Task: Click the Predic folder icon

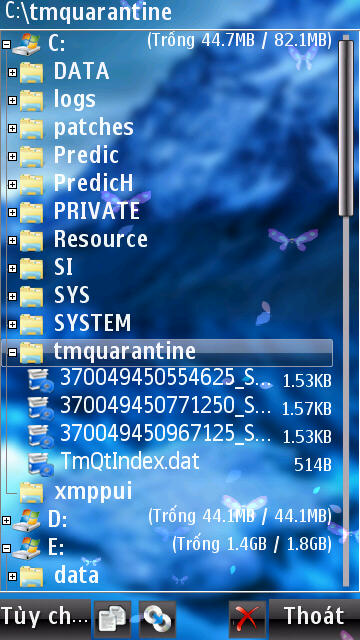Action: [31, 156]
